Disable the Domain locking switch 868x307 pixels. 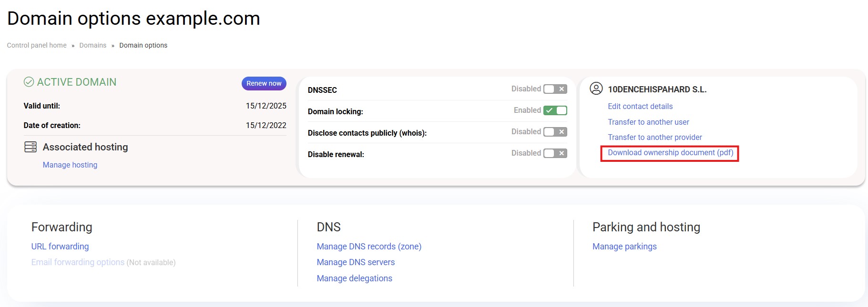555,110
